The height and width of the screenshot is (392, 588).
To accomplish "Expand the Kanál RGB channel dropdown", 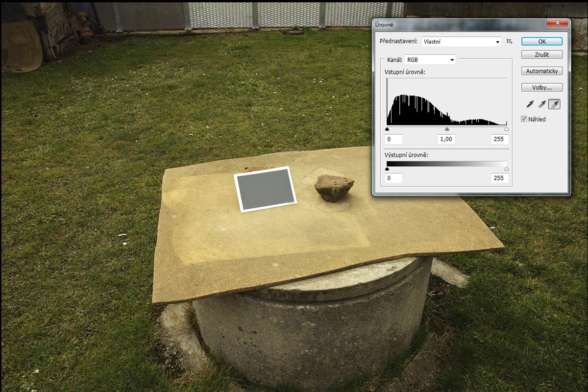I will tap(430, 60).
